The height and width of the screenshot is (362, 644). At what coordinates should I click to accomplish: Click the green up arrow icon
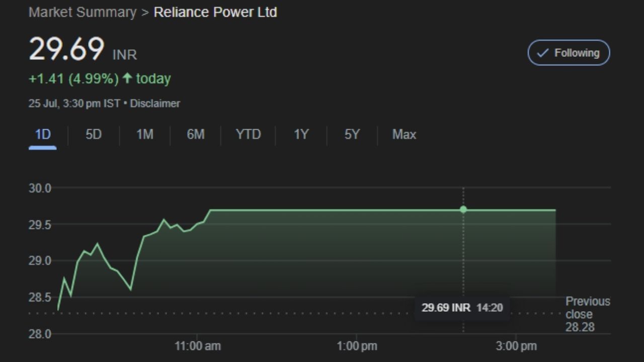pos(127,78)
